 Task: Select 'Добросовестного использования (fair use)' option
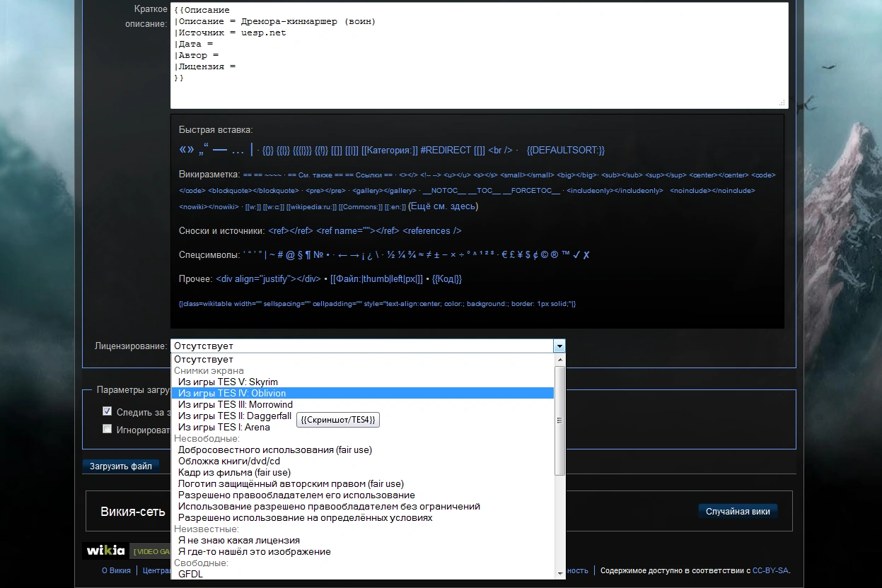(364, 449)
